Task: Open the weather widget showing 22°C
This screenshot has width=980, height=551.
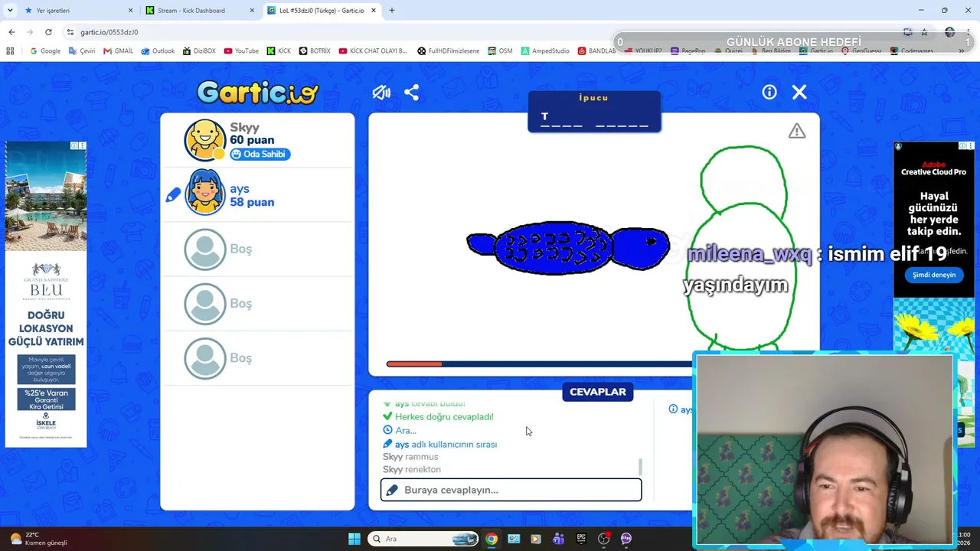Action: (38, 539)
